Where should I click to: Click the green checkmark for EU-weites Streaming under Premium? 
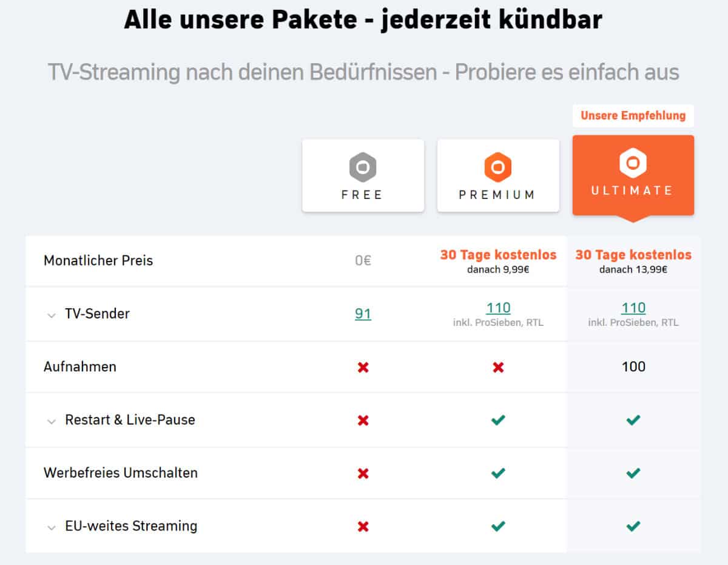[x=498, y=526]
